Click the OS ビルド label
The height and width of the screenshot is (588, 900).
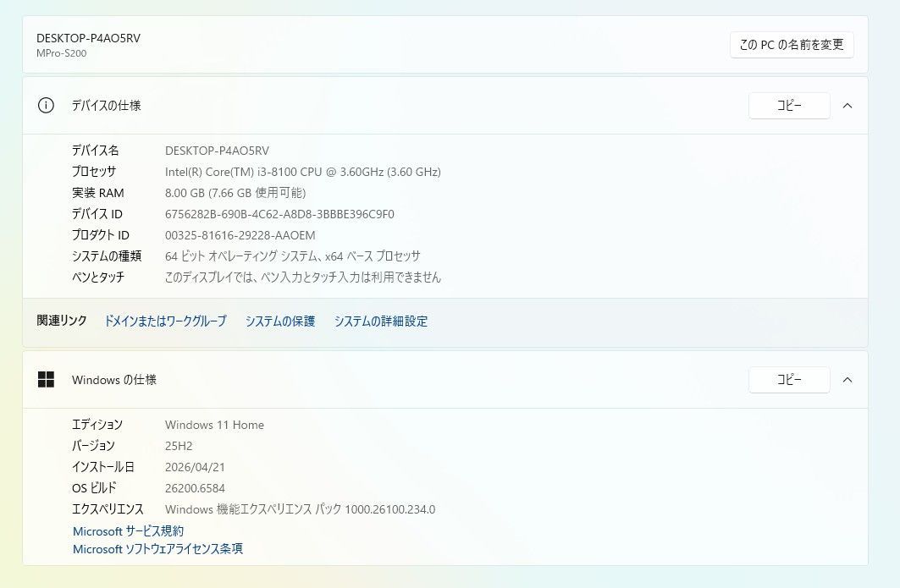click(x=94, y=488)
